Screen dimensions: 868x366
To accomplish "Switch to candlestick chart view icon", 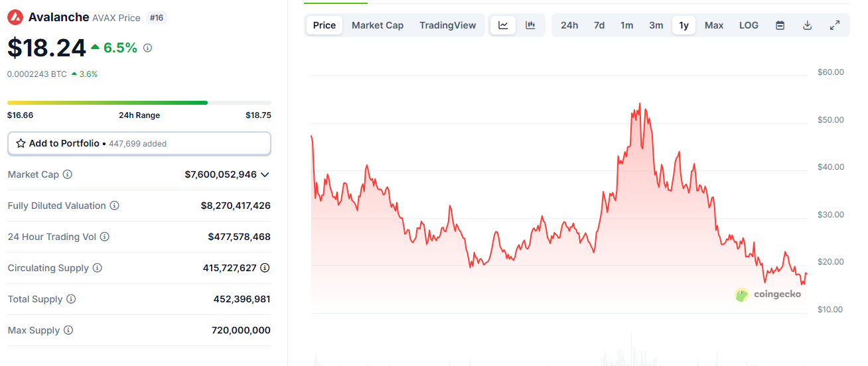I will click(x=530, y=25).
